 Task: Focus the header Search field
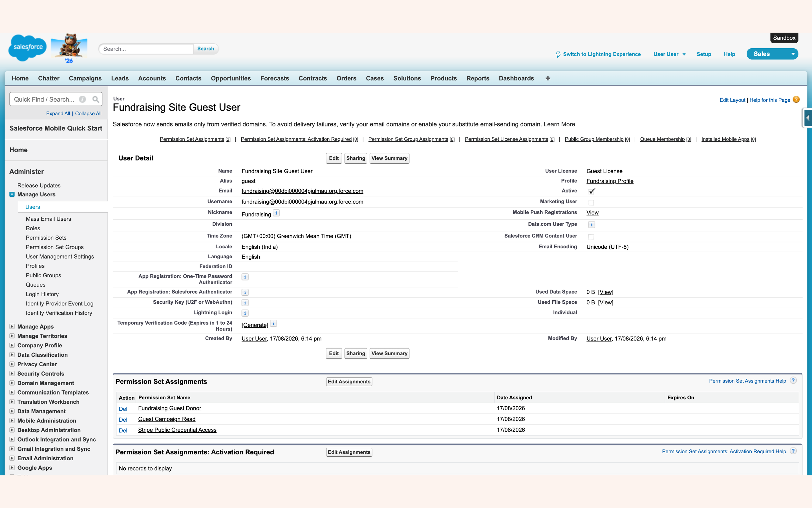point(146,49)
